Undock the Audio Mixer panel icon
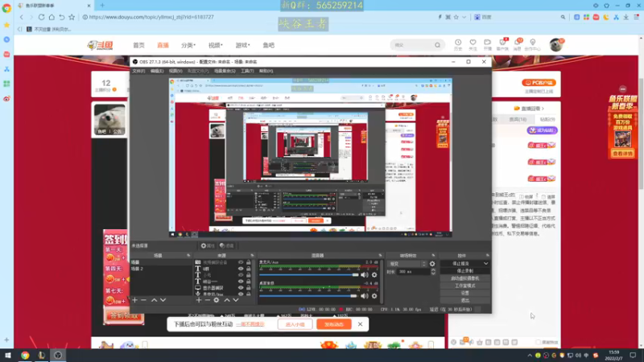Image resolution: width=644 pixels, height=362 pixels. [x=380, y=255]
